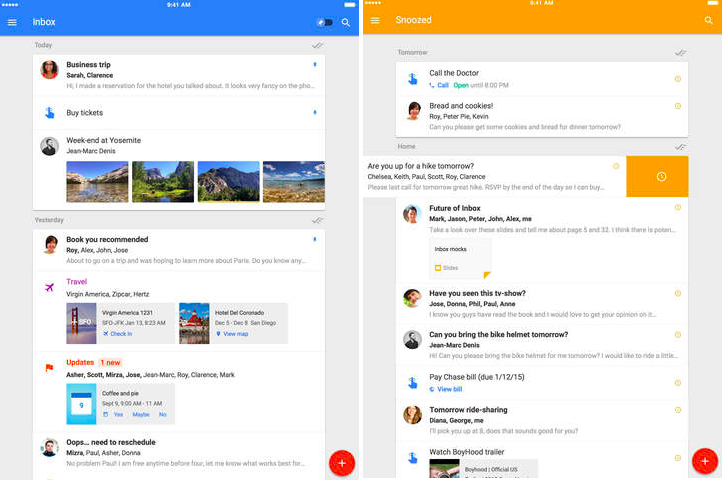Expand the "Week-end at Yosemite" conversation
Viewport: 723px width, 480px height.
coord(104,141)
